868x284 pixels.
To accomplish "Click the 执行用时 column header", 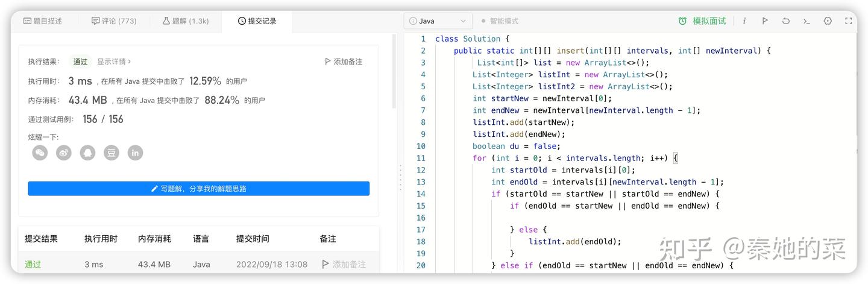I will pos(101,239).
